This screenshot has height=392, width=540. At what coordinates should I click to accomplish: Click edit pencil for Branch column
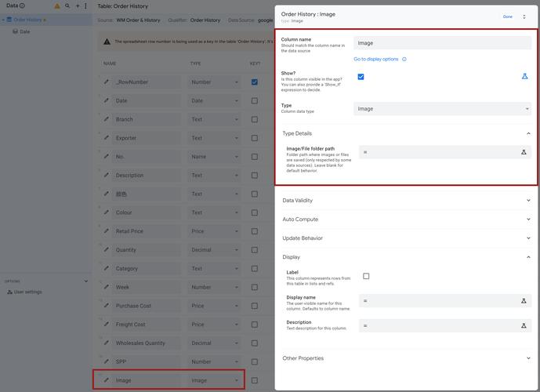point(107,119)
